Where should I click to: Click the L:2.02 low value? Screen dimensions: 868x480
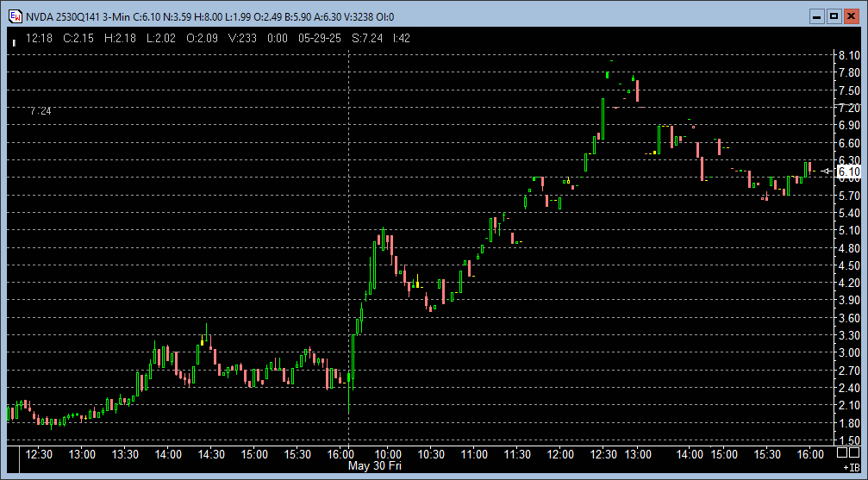click(160, 38)
